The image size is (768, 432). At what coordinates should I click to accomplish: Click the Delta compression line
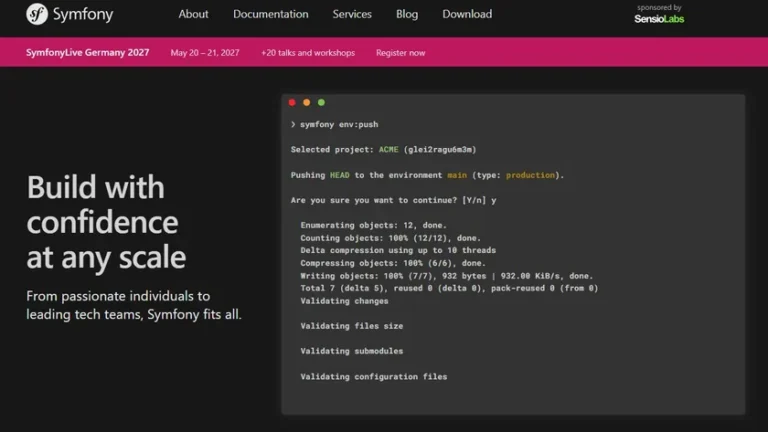(x=398, y=250)
